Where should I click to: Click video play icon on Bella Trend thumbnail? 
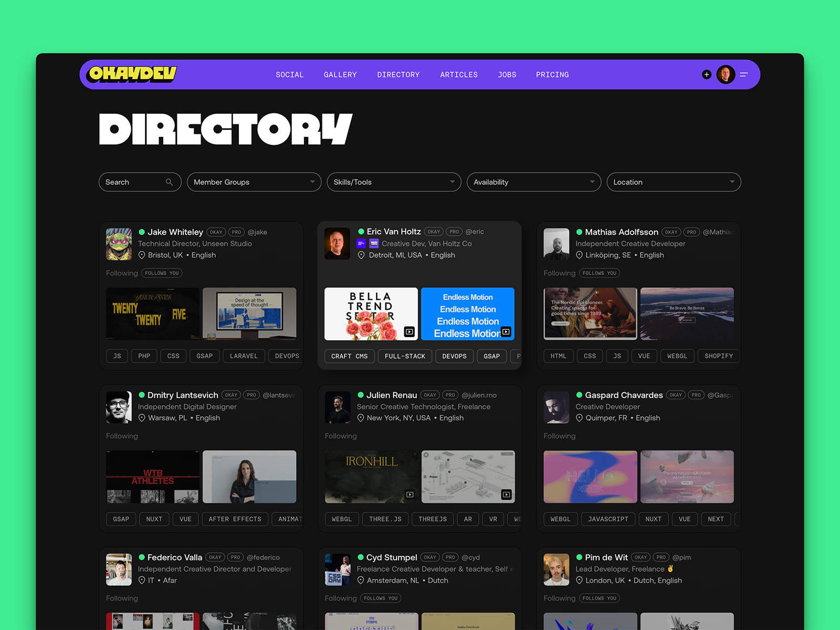(x=409, y=332)
